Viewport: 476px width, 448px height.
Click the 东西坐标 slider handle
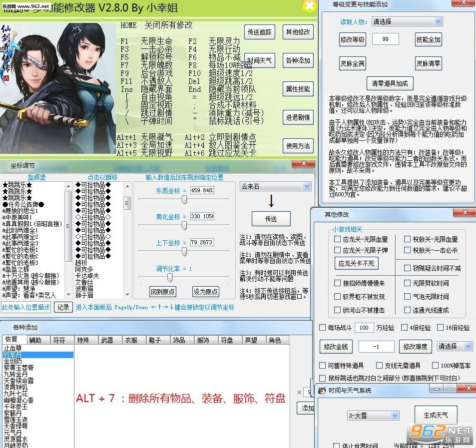tap(184, 199)
